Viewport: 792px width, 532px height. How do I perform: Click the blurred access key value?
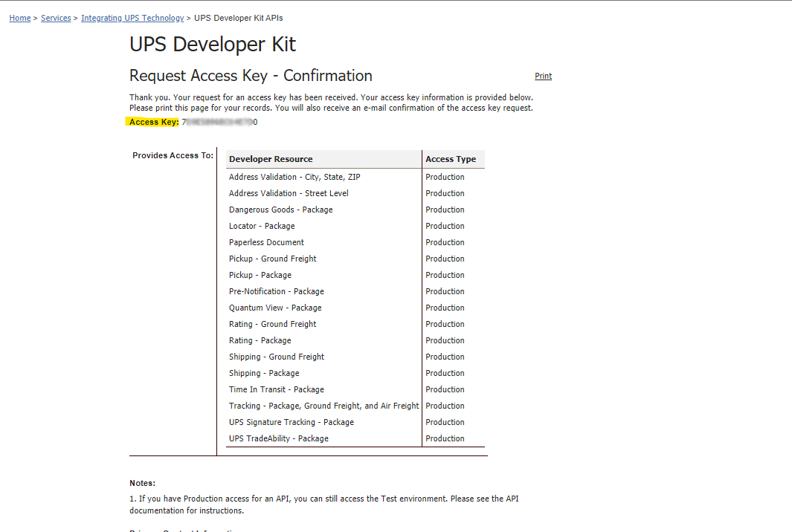[219, 122]
